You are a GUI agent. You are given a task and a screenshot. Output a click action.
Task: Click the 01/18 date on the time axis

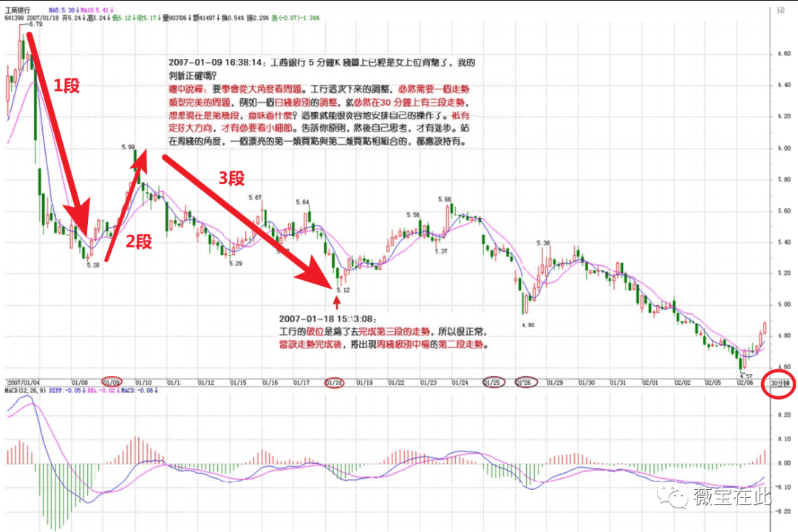point(334,382)
